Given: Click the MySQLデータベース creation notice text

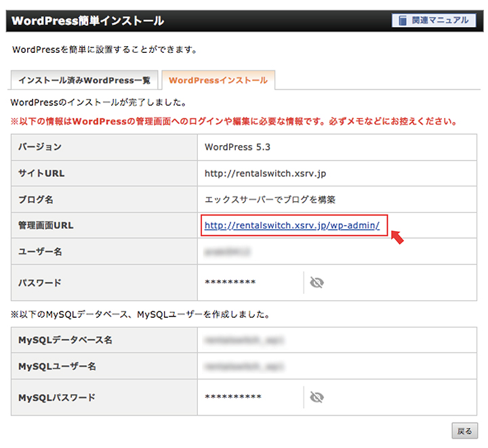Looking at the screenshot, I should [140, 314].
